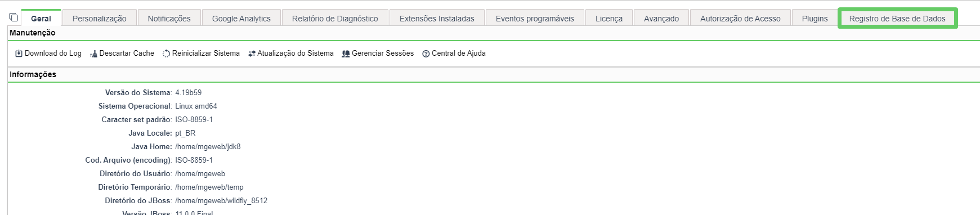Select the Autorização de Acesso tab
The image size is (980, 215).
pos(740,19)
